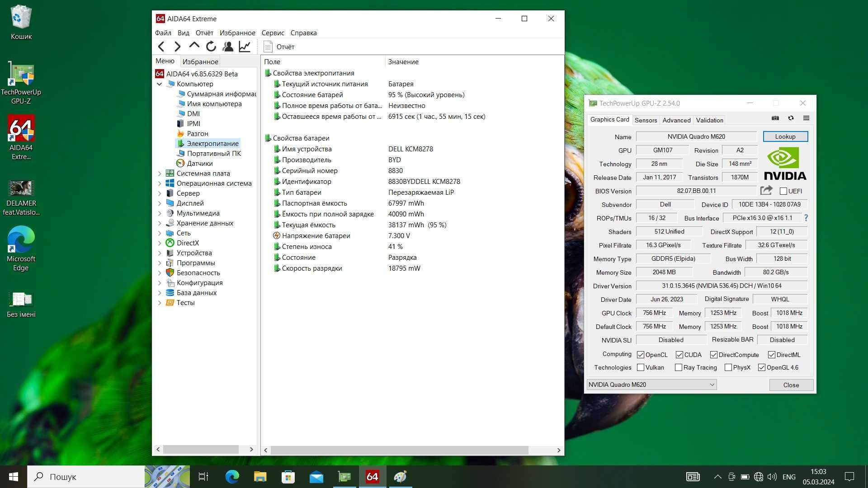This screenshot has height=488, width=868.
Task: Expand Мультимедиа tree node
Action: point(159,213)
